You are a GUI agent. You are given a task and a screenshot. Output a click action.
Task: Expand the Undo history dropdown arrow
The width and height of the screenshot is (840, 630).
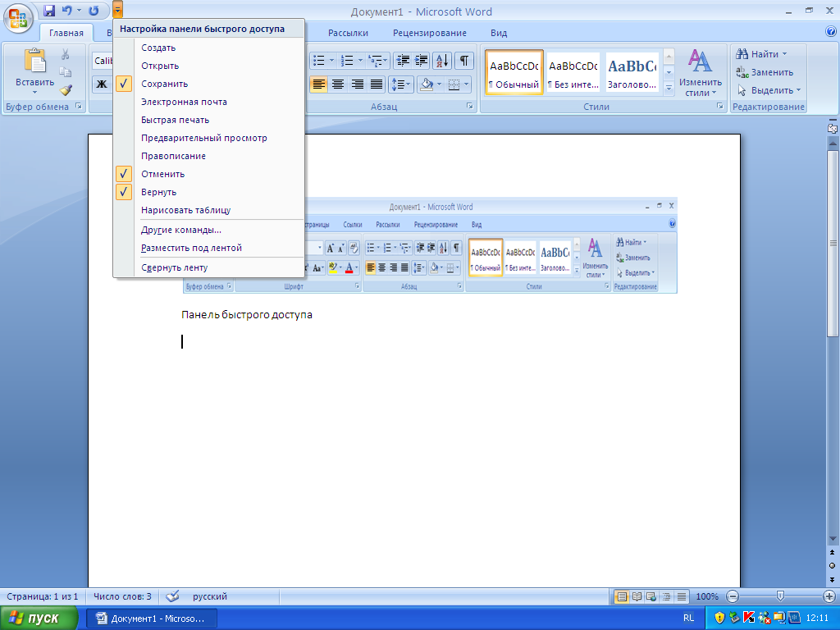coord(80,11)
